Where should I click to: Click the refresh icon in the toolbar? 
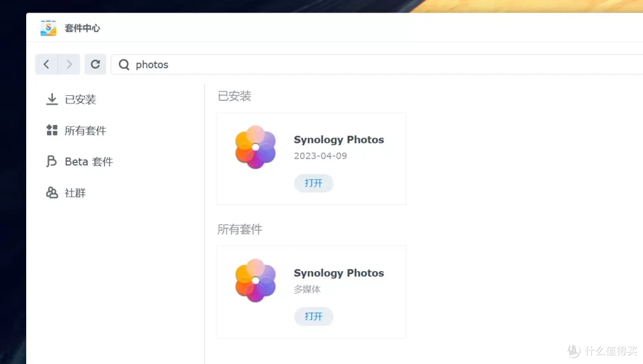(95, 64)
